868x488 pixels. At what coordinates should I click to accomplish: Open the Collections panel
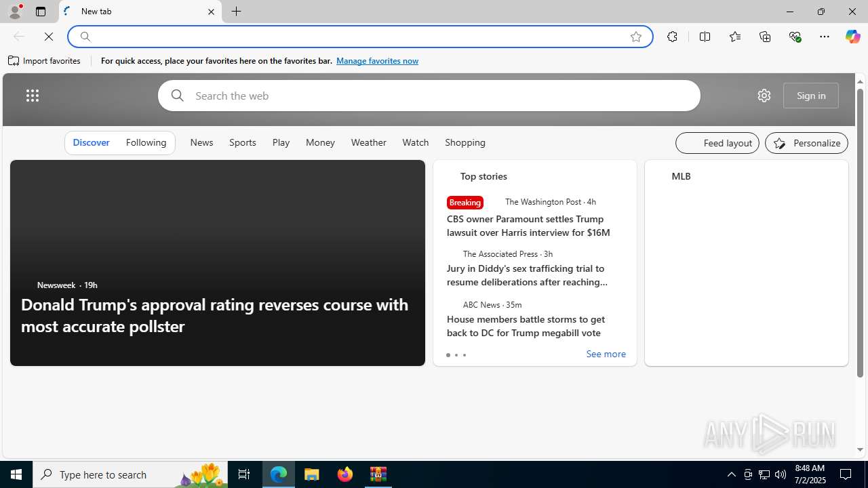pos(765,37)
